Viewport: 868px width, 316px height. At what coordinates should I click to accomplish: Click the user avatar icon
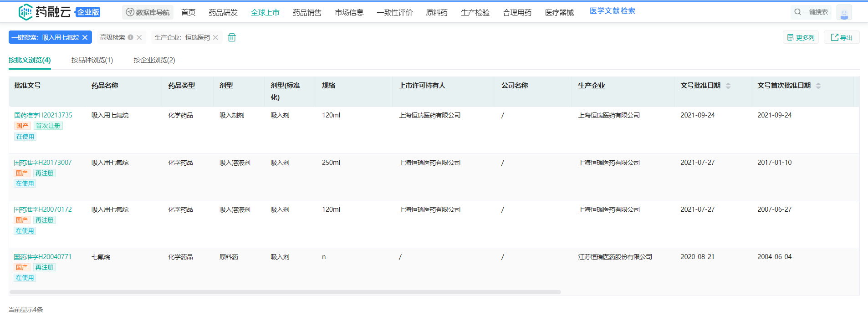click(844, 13)
